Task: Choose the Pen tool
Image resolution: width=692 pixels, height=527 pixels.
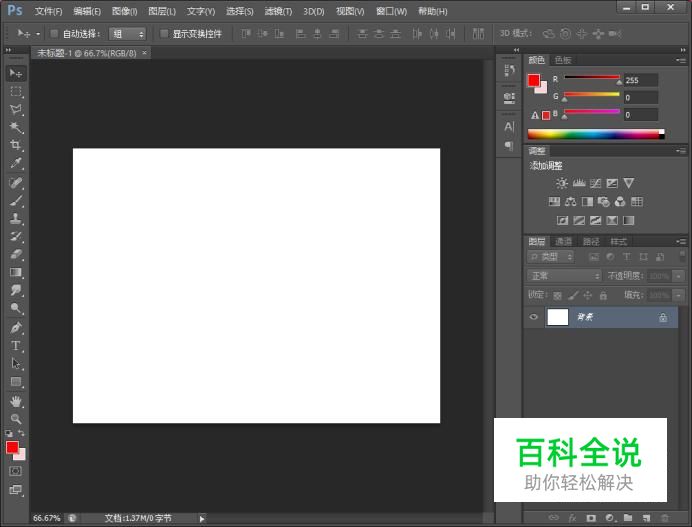Action: coord(16,327)
